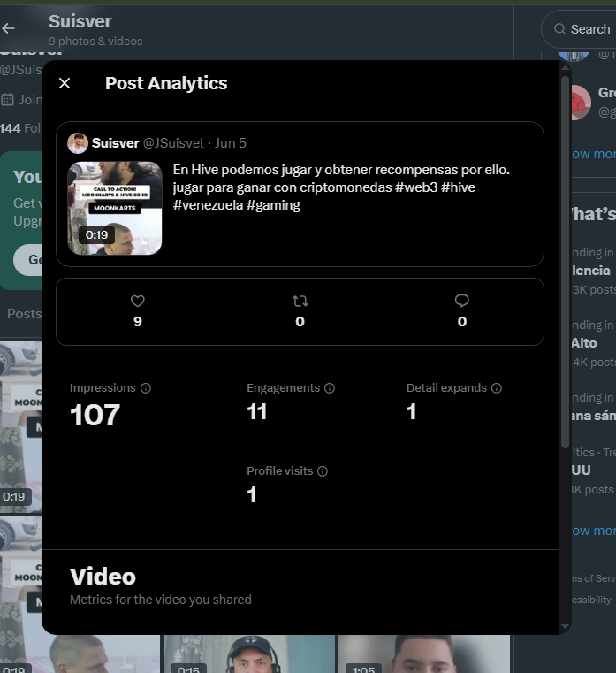616x673 pixels.
Task: Focus the Search input field
Action: (x=579, y=29)
